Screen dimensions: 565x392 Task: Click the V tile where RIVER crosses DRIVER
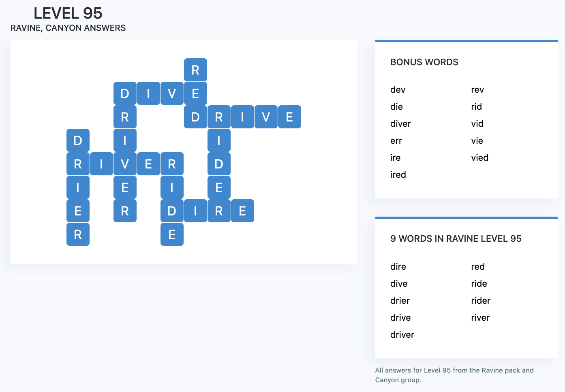point(125,164)
